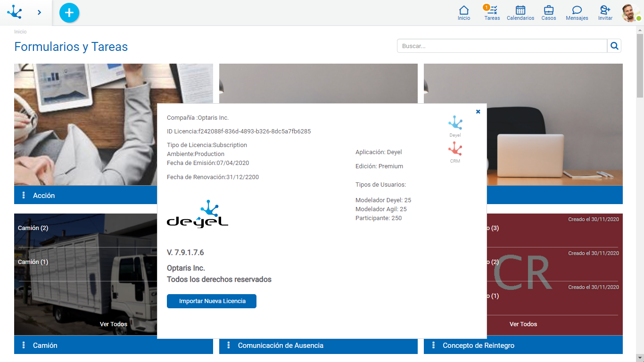The image size is (644, 362).
Task: Click version V. 7.9.1.7.6 text
Action: [x=185, y=253]
